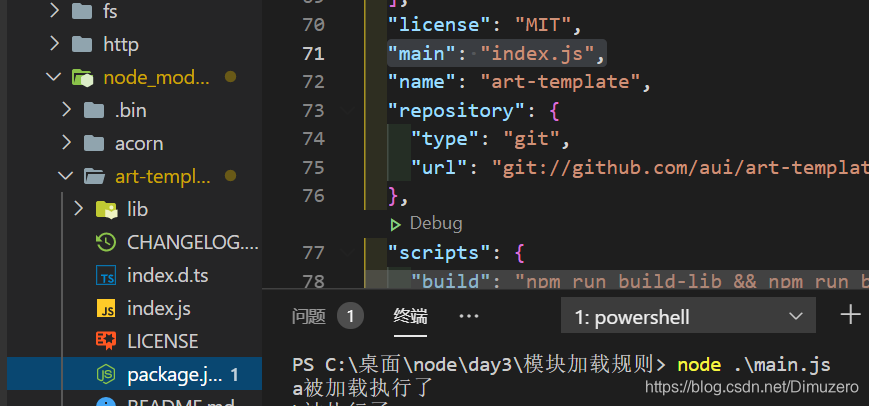Click line number 71 in the gutter

(313, 53)
